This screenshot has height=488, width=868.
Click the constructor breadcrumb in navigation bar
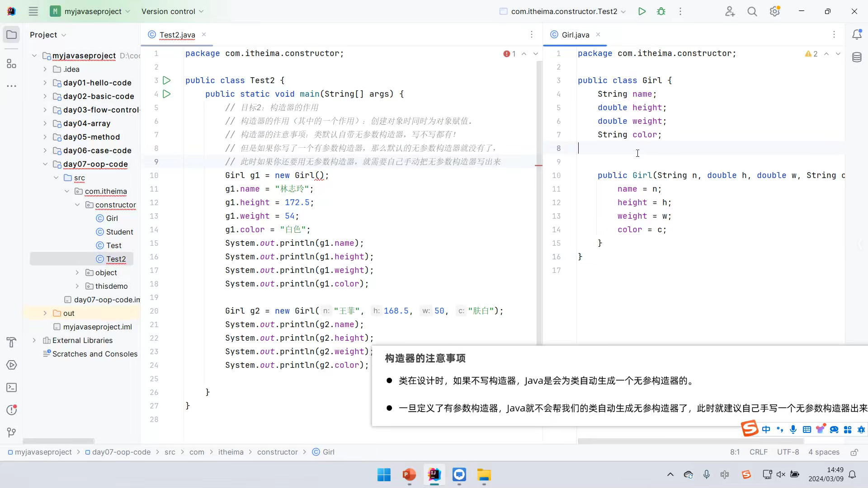(277, 452)
